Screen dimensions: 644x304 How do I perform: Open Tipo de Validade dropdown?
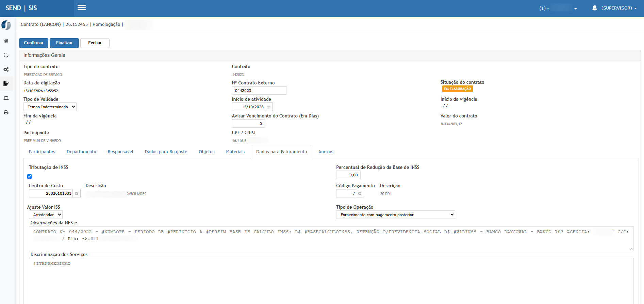point(50,107)
